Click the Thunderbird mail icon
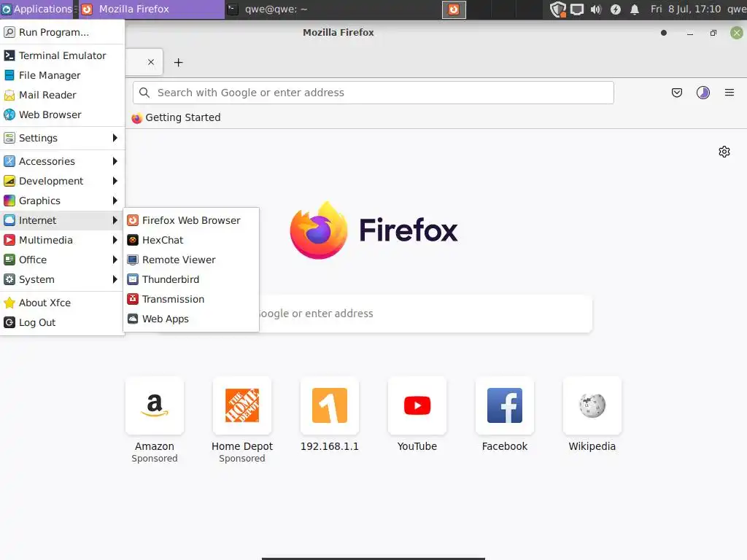This screenshot has height=560, width=747. tap(133, 279)
